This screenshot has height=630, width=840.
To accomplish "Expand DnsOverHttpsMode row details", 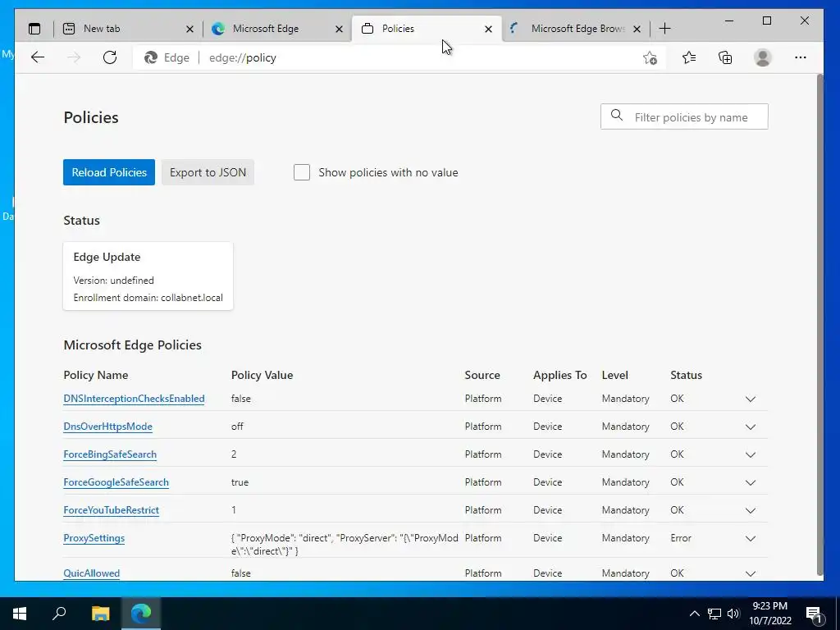I will 751,427.
